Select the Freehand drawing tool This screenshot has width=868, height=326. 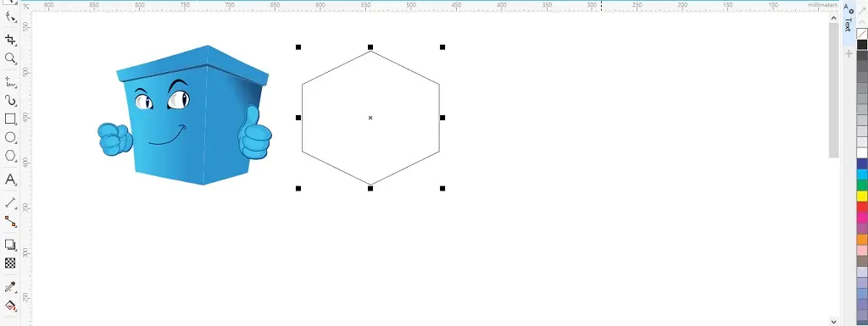pyautogui.click(x=10, y=82)
